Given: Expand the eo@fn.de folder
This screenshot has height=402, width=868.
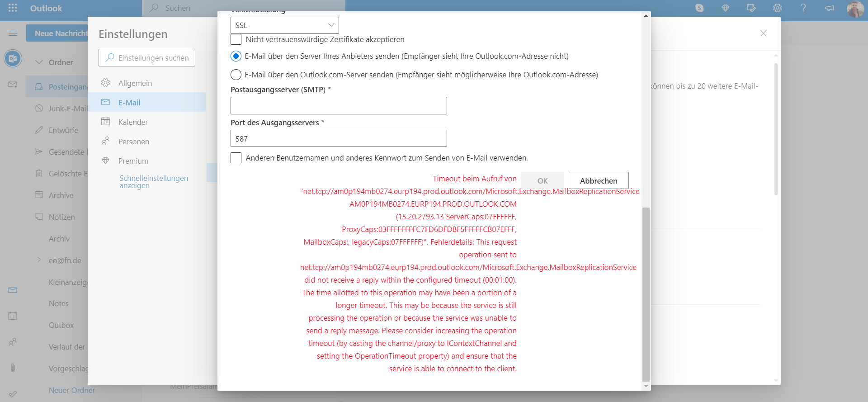Looking at the screenshot, I should (39, 260).
